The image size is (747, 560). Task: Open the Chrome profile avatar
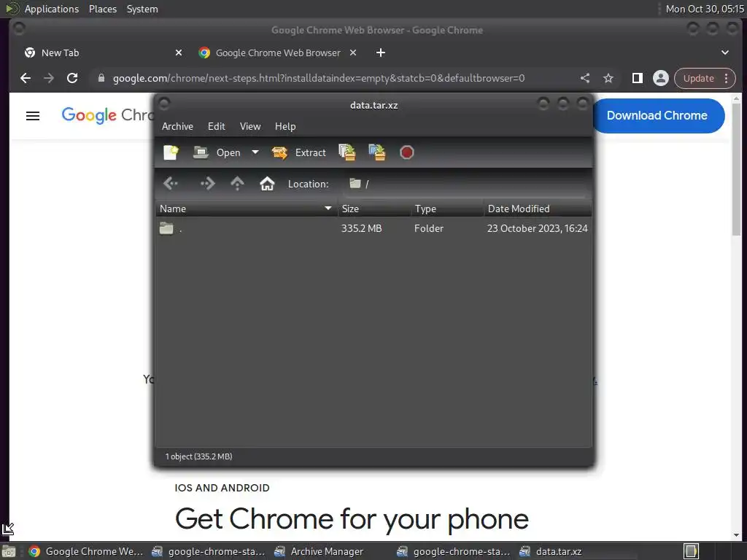tap(661, 78)
